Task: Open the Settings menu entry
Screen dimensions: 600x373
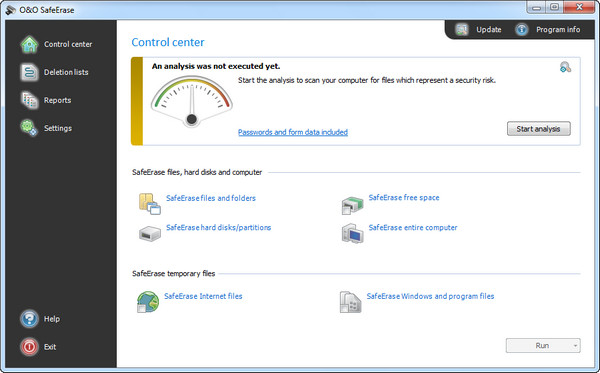Action: [58, 128]
